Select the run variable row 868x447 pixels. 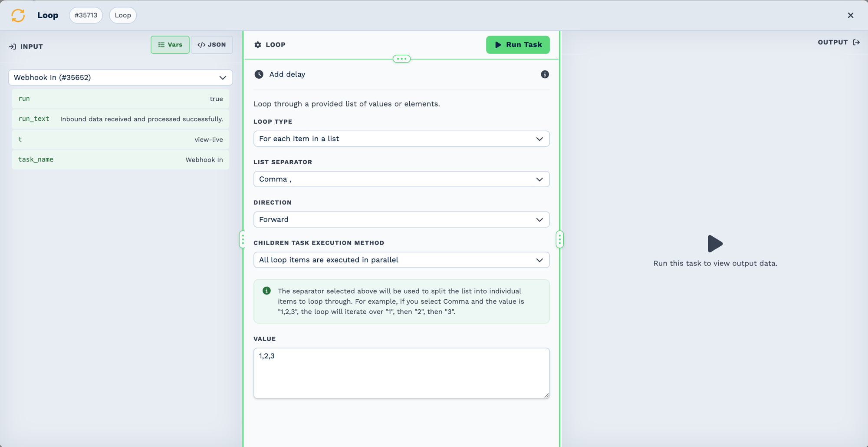click(121, 99)
